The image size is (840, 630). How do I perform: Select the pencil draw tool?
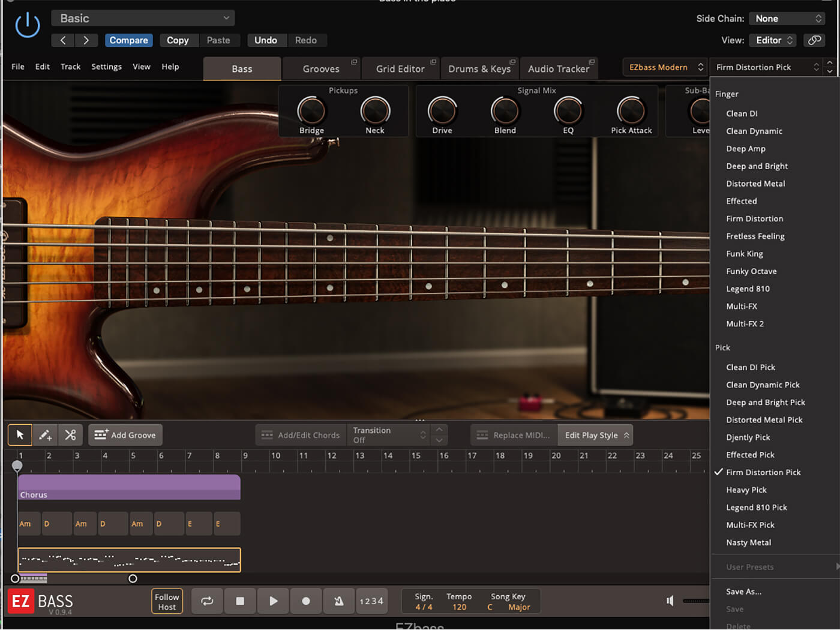45,434
